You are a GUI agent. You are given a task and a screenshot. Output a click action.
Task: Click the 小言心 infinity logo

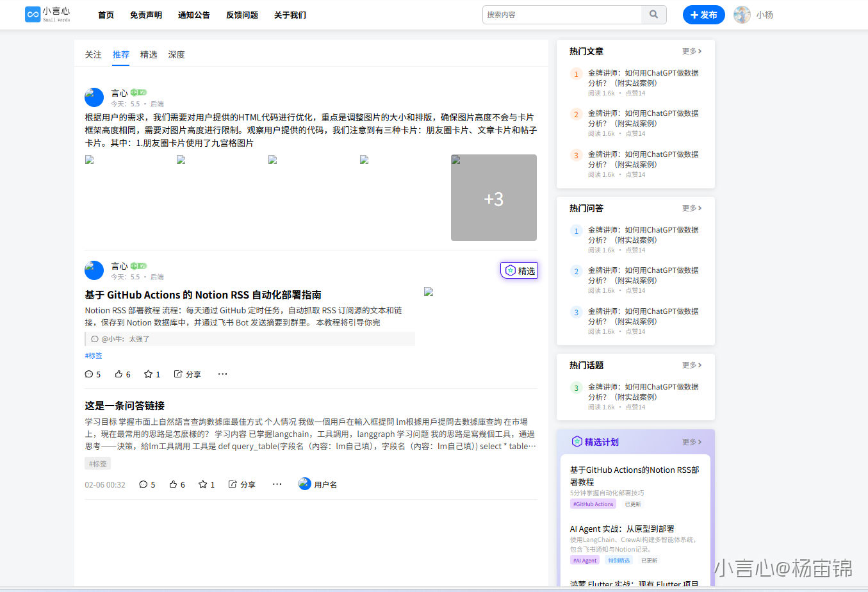(x=33, y=14)
